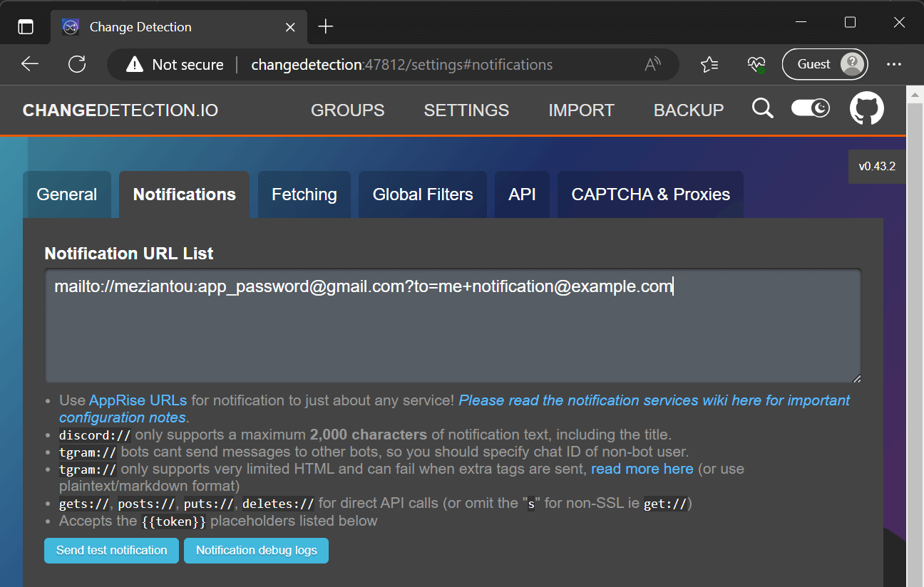Switch to the Fetching tab
924x587 pixels.
pos(304,194)
